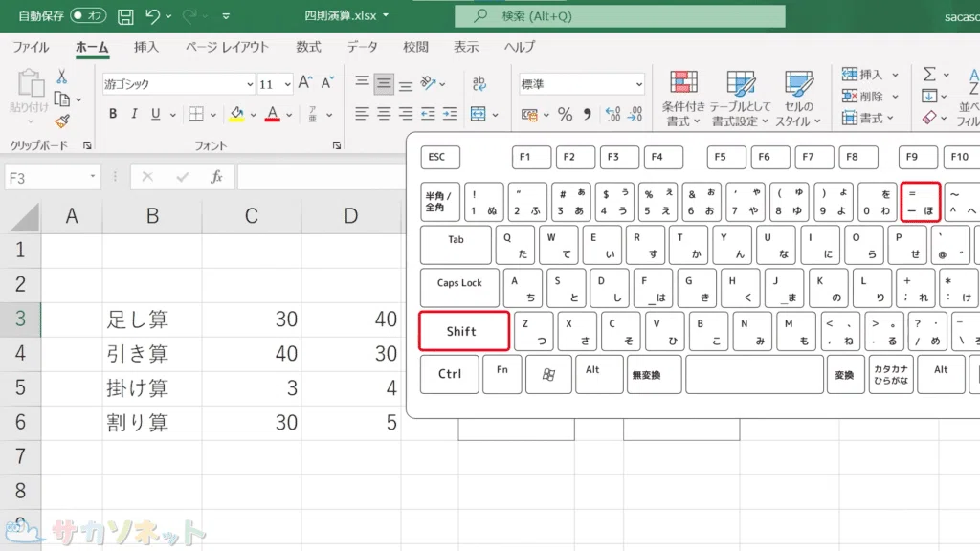Click the Name Box showing F3
The image size is (980, 551).
pyautogui.click(x=52, y=178)
